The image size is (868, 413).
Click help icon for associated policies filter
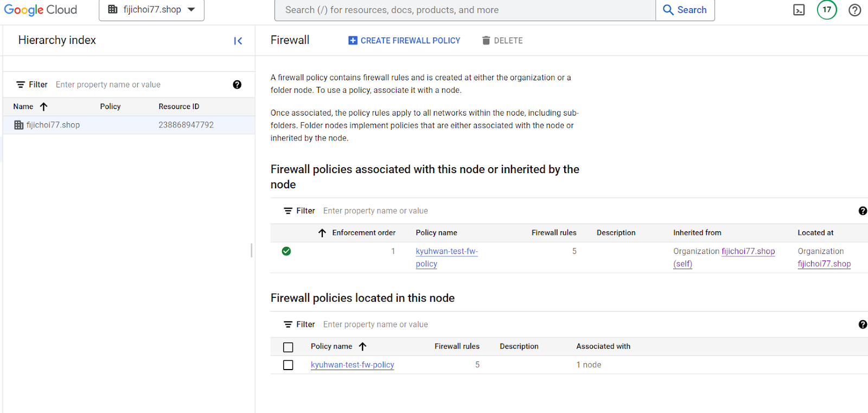tap(862, 211)
